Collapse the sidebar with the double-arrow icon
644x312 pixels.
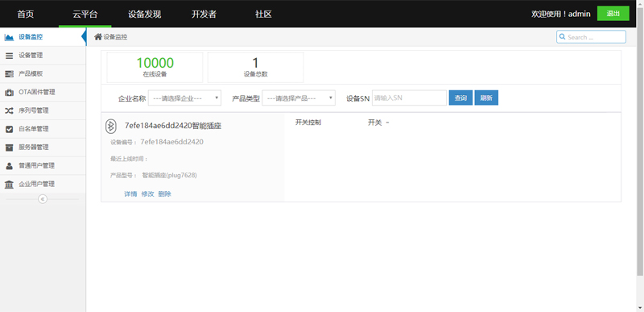pos(43,199)
